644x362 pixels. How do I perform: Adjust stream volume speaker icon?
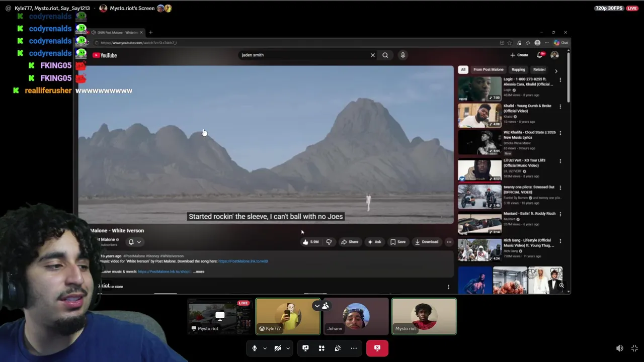tap(620, 348)
